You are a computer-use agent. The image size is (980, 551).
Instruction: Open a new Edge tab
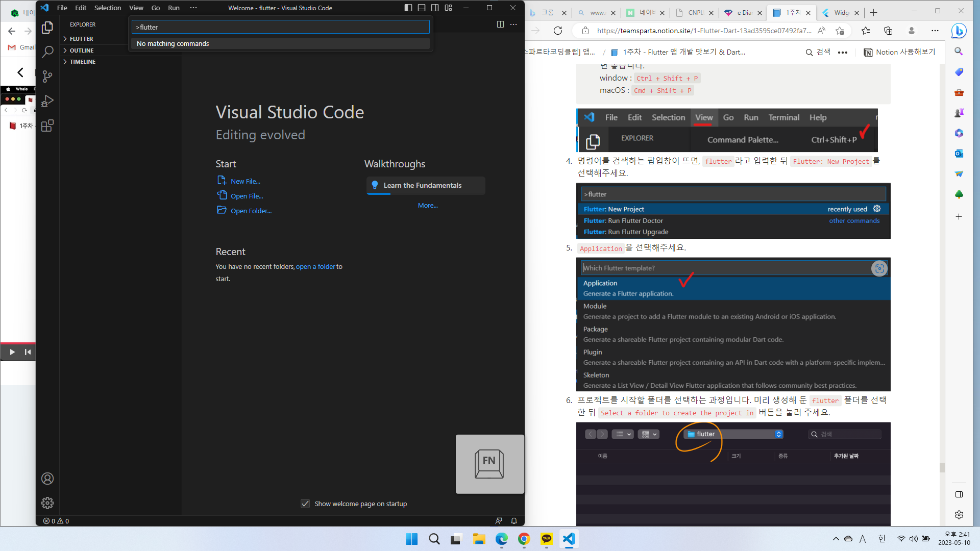(874, 13)
